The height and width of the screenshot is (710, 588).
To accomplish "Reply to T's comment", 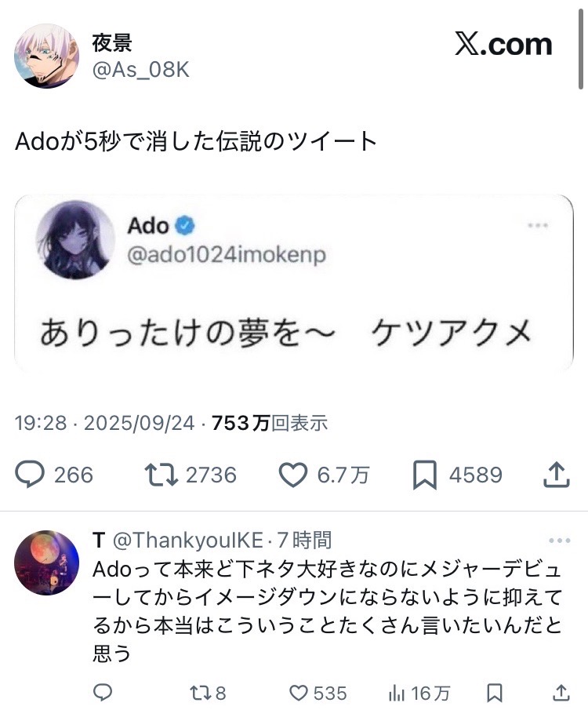I will 103,693.
